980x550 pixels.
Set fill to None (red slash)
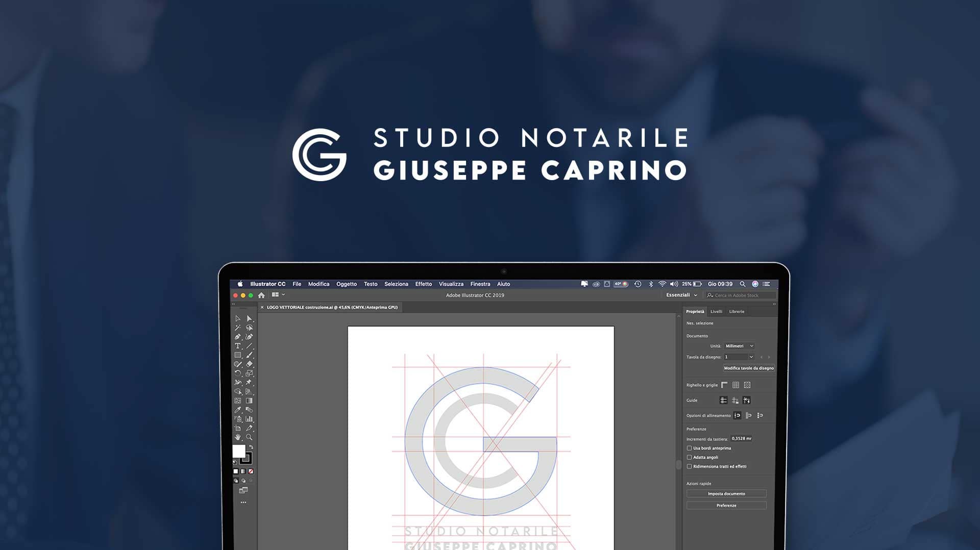click(251, 471)
